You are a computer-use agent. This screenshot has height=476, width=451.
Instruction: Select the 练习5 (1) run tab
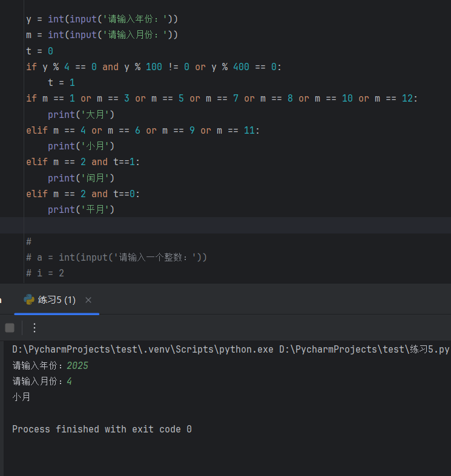56,300
